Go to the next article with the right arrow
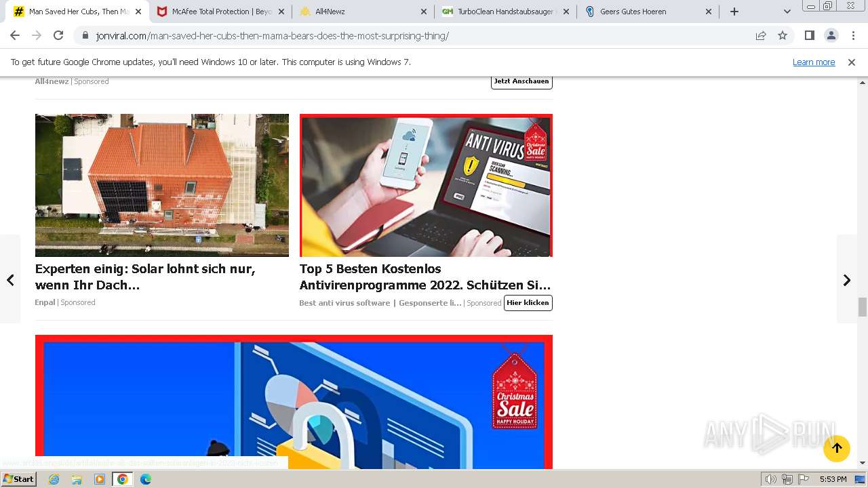Screen dimensions: 868x488 pyautogui.click(x=847, y=280)
